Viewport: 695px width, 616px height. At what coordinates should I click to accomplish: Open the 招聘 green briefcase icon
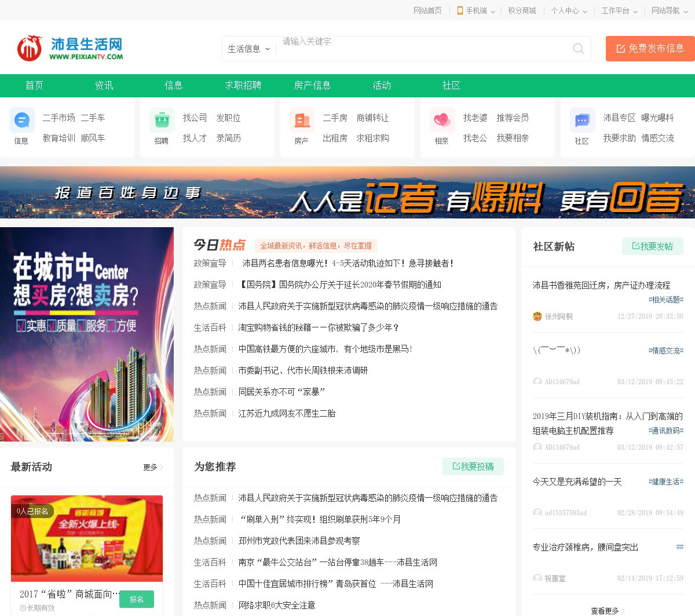[162, 120]
